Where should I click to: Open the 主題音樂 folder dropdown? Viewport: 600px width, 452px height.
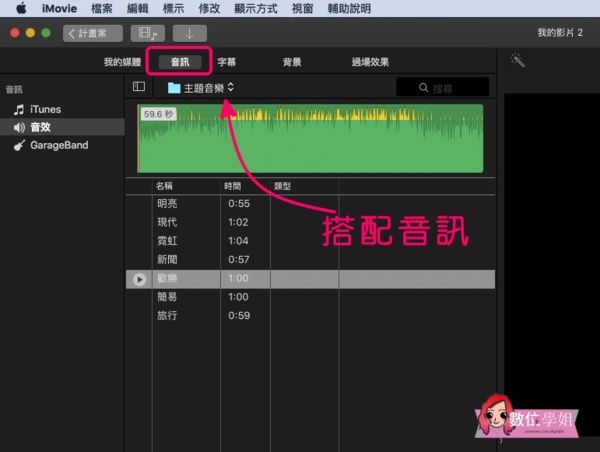[x=201, y=87]
